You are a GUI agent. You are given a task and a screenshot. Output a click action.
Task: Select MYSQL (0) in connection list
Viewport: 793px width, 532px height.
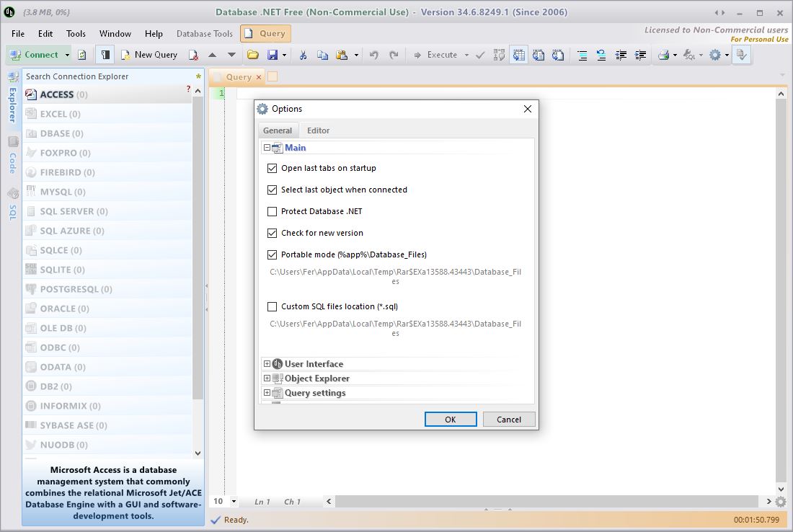tap(107, 192)
